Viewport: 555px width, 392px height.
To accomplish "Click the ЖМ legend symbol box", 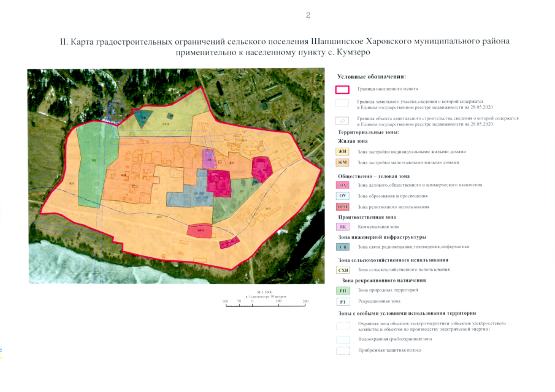I will point(343,162).
